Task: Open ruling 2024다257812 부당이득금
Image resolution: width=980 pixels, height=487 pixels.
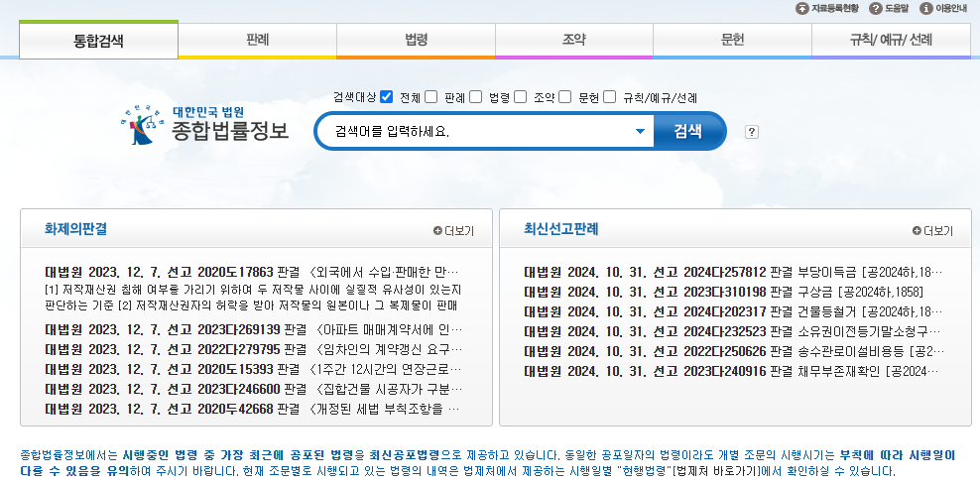Action: (733, 272)
